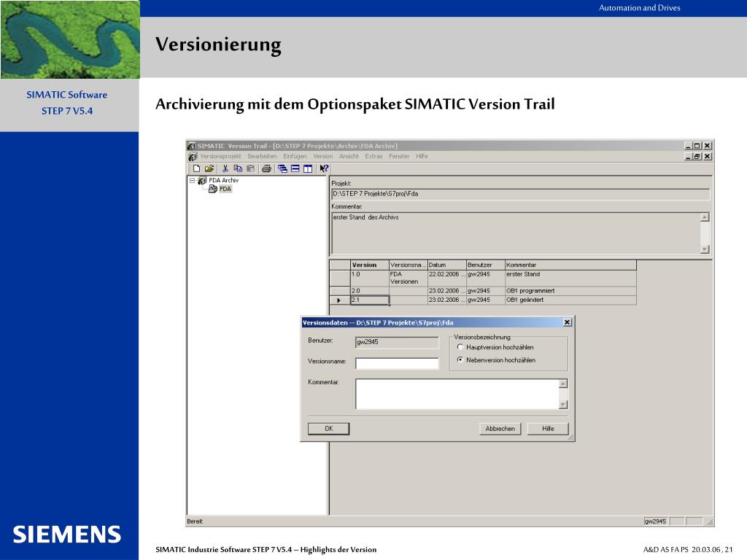Click the Paste clipboard toolbar icon

tap(251, 168)
